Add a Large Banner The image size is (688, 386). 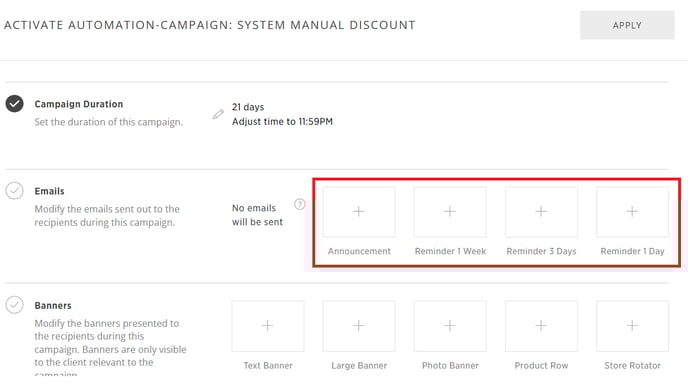[359, 326]
